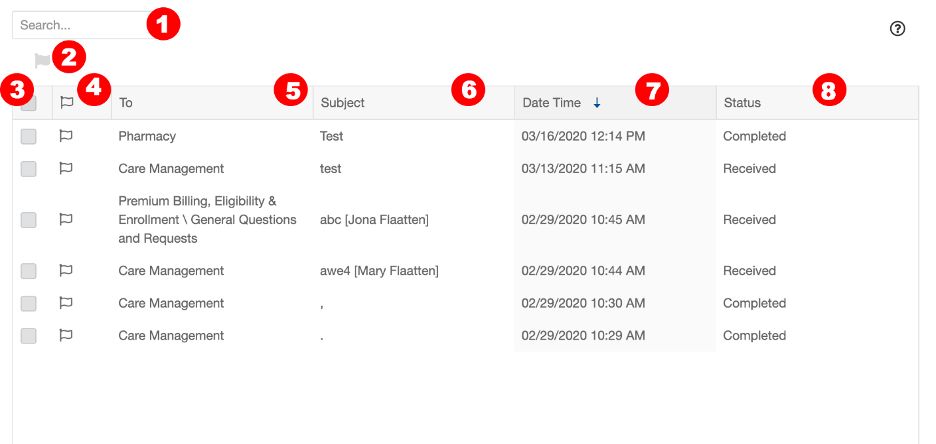
Task: Check the Pharmacy message checkbox
Action: point(29,137)
